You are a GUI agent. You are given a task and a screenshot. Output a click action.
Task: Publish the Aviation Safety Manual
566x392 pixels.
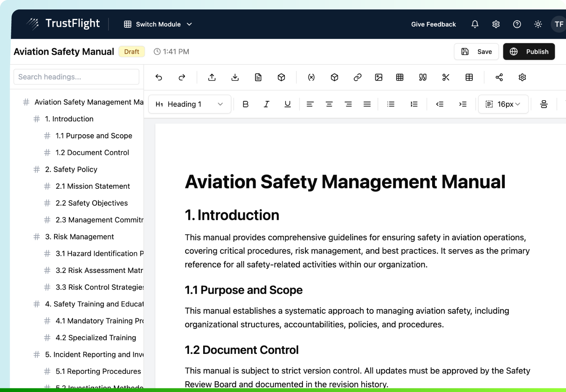pos(529,52)
